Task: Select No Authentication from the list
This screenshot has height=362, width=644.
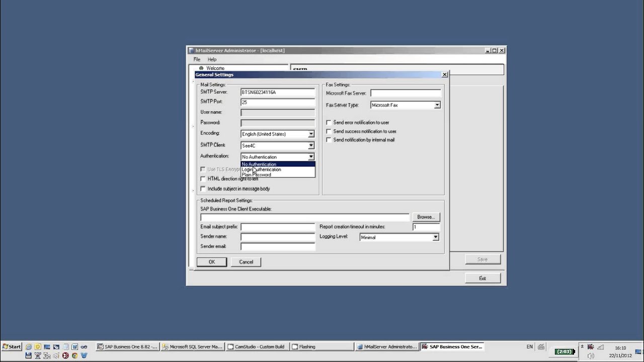Action: [x=278, y=164]
